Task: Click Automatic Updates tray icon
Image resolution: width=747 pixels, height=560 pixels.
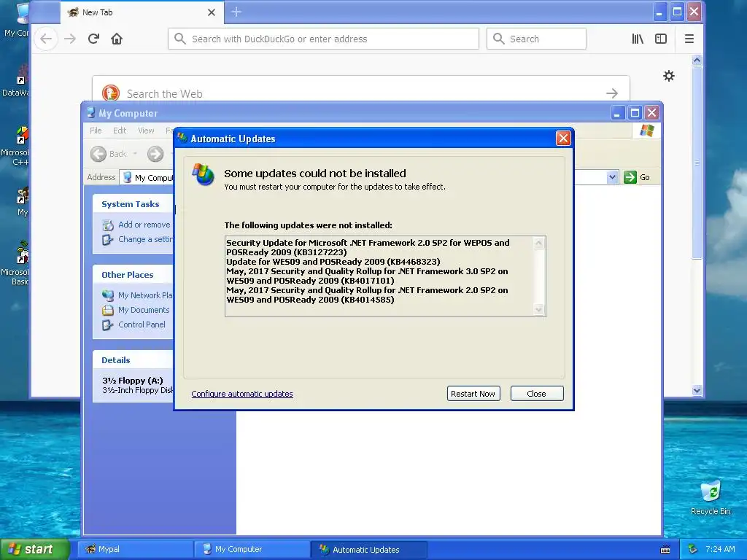Action: click(693, 549)
